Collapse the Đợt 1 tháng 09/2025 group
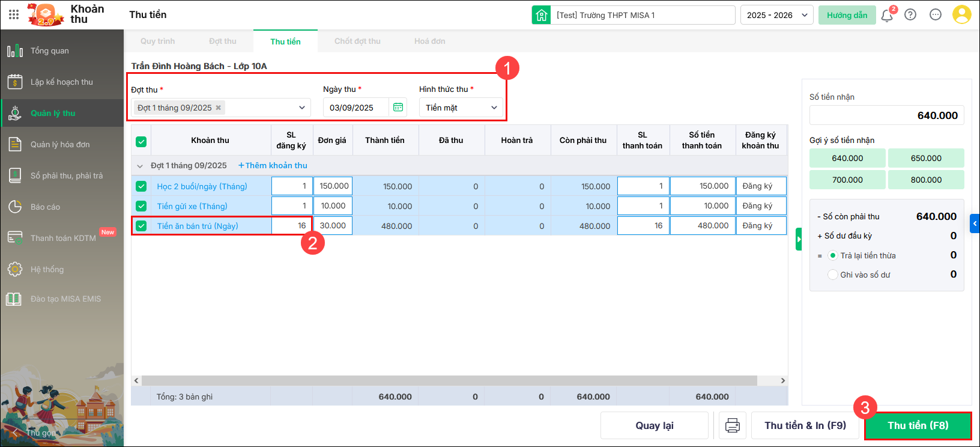 (x=140, y=166)
